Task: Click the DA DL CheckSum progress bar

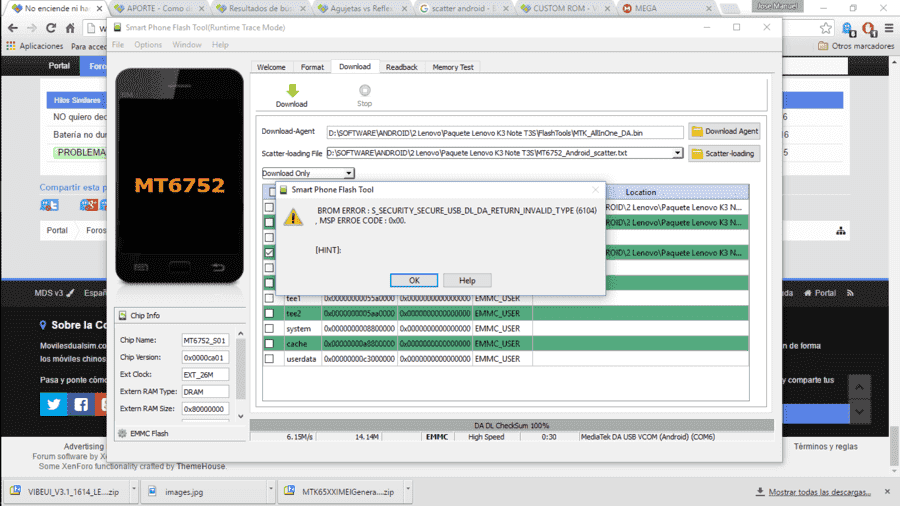Action: point(511,426)
